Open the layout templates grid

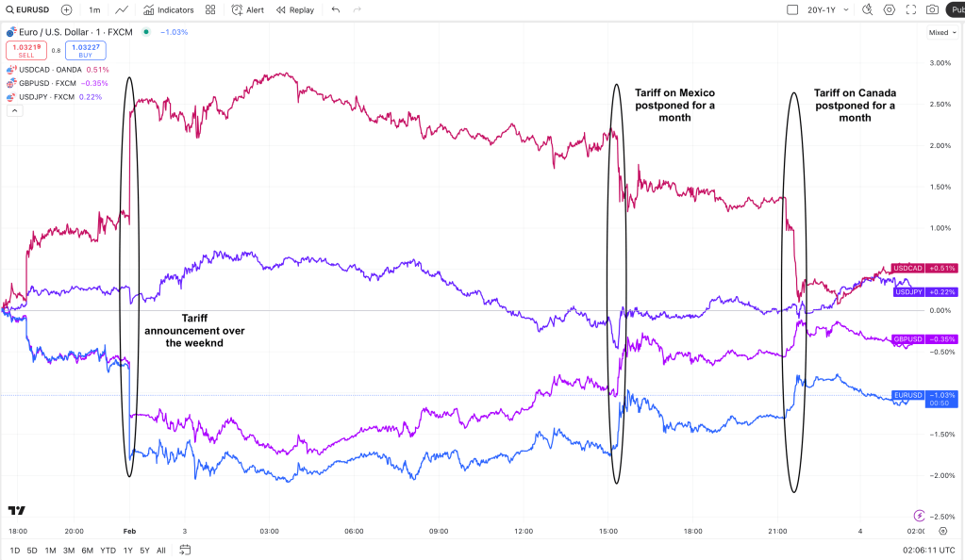[x=209, y=10]
